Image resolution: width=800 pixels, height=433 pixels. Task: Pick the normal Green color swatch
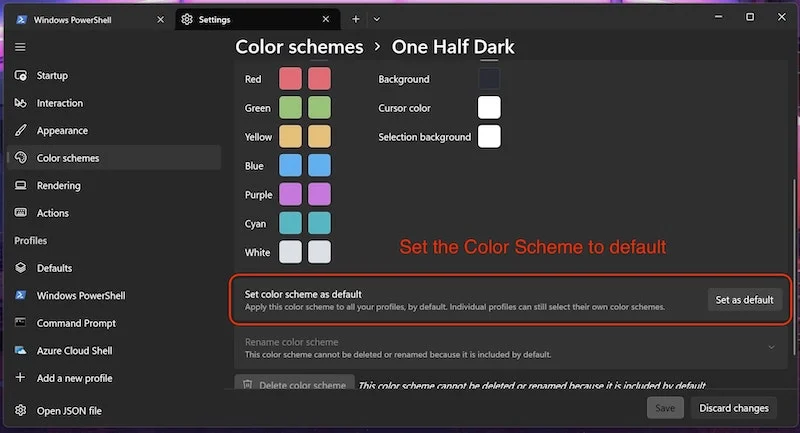pos(290,108)
